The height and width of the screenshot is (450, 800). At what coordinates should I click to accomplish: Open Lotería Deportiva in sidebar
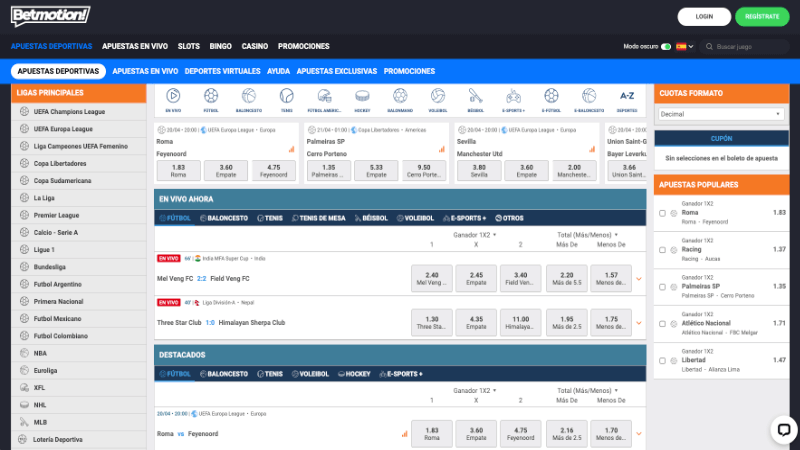[79, 439]
